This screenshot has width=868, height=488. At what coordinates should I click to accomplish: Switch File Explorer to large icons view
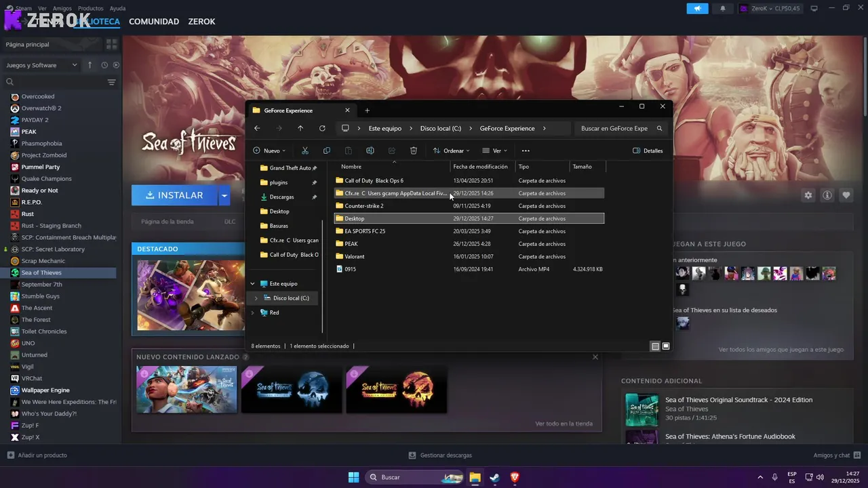[x=666, y=346]
